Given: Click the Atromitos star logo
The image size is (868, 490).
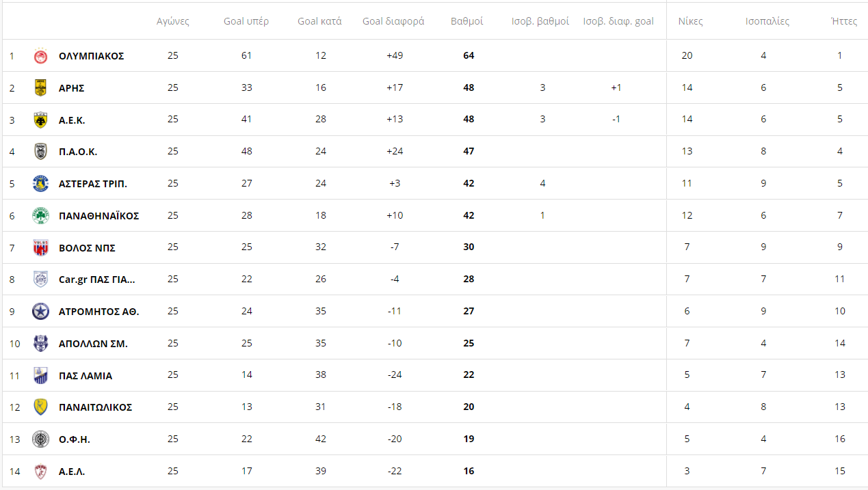Looking at the screenshot, I should [41, 312].
